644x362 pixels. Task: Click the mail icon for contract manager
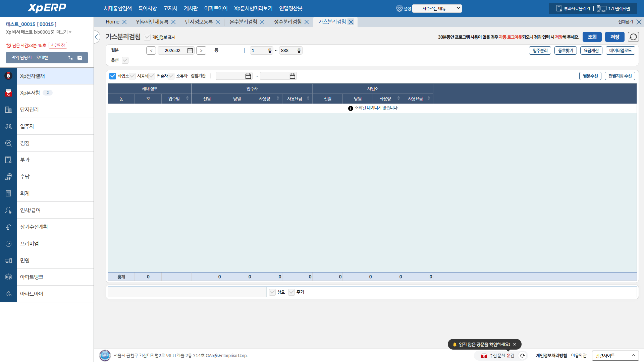coord(80,58)
